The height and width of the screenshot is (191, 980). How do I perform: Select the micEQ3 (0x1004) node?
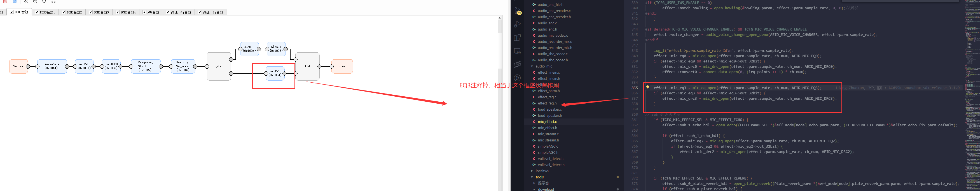click(x=275, y=73)
